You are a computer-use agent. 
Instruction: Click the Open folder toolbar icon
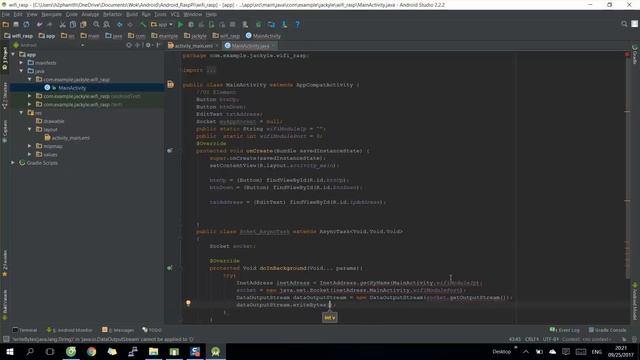click(x=5, y=24)
